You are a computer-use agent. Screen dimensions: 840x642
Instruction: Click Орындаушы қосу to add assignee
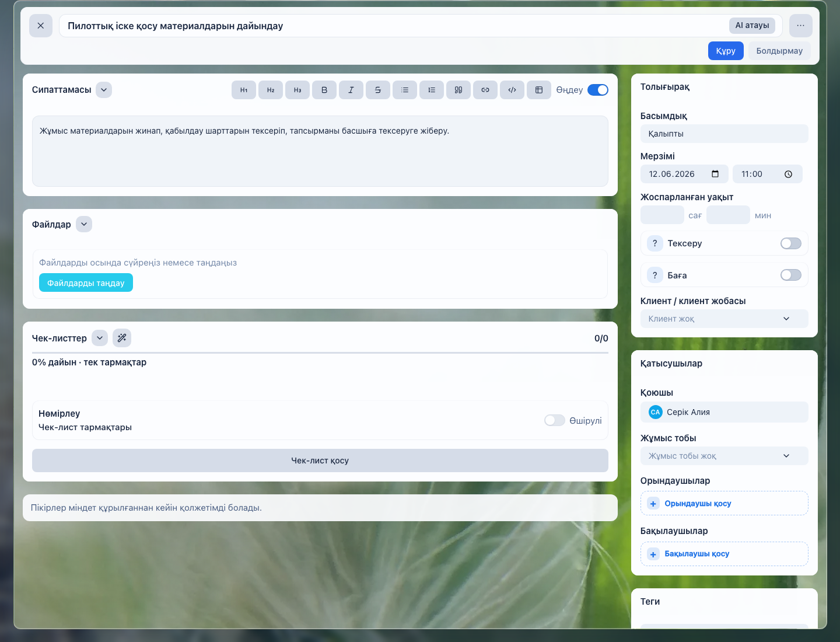[x=724, y=503]
